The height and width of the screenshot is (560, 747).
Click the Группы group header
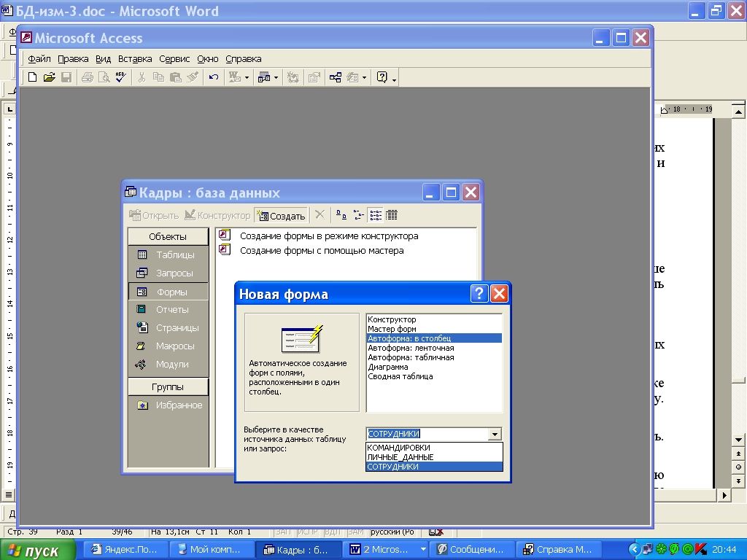[169, 386]
